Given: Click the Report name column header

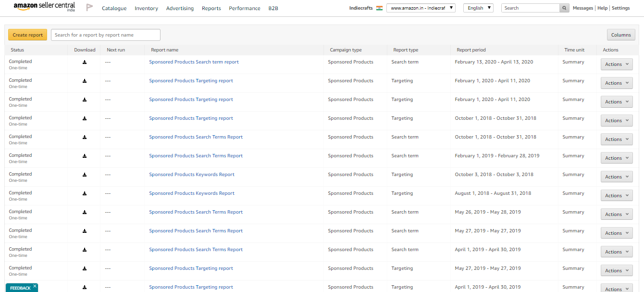Looking at the screenshot, I should tap(164, 50).
